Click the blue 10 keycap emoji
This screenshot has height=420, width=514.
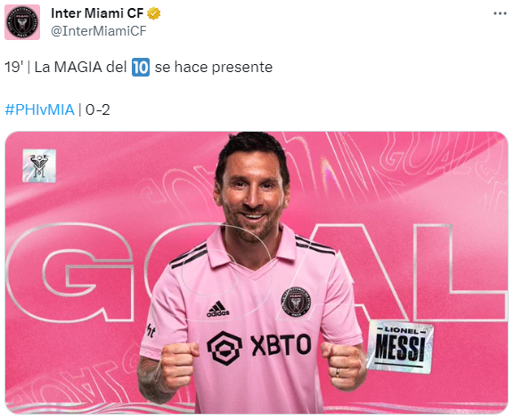(x=141, y=67)
